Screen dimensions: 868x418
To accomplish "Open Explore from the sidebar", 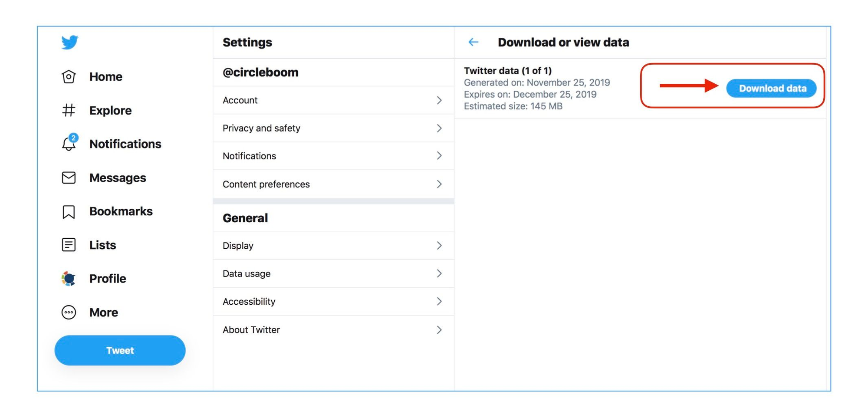I will pyautogui.click(x=68, y=110).
